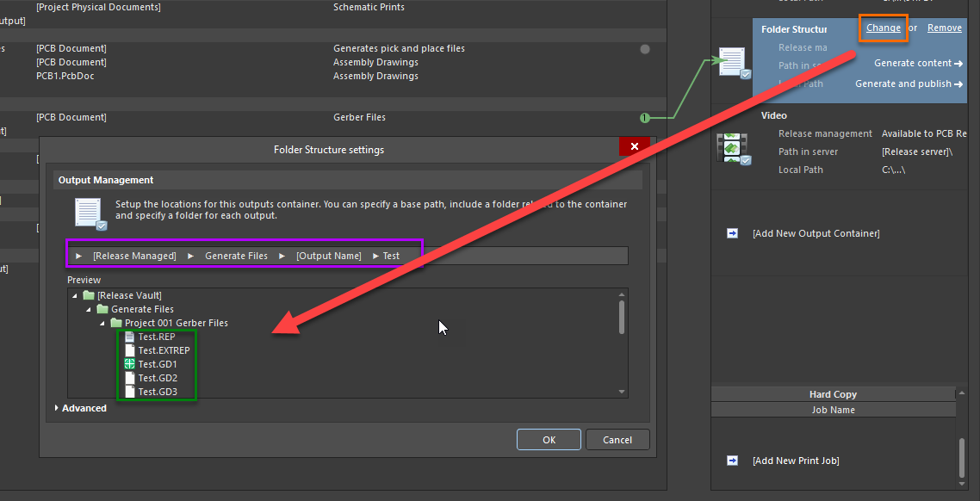Image resolution: width=980 pixels, height=501 pixels.
Task: Toggle the gray enable circle for pick and place files
Action: [x=645, y=49]
